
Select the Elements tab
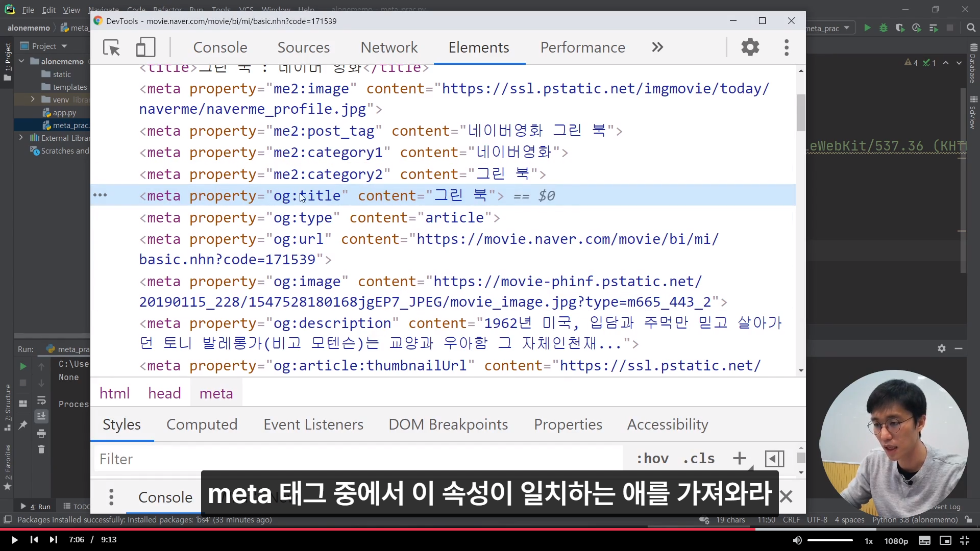[x=479, y=47]
